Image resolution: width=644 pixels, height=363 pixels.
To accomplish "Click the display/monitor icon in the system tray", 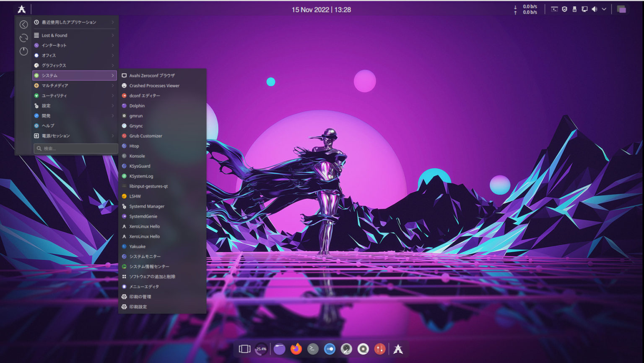I will 584,9.
